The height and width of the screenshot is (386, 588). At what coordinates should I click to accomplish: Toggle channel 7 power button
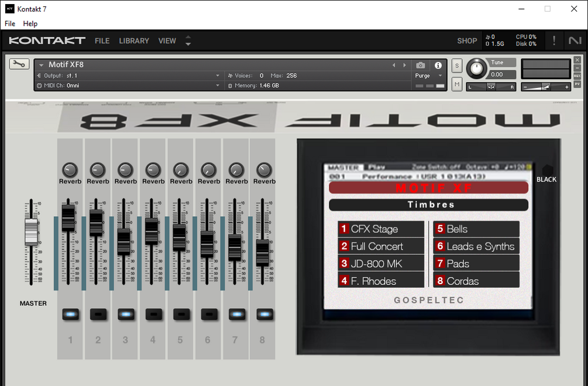coord(237,315)
